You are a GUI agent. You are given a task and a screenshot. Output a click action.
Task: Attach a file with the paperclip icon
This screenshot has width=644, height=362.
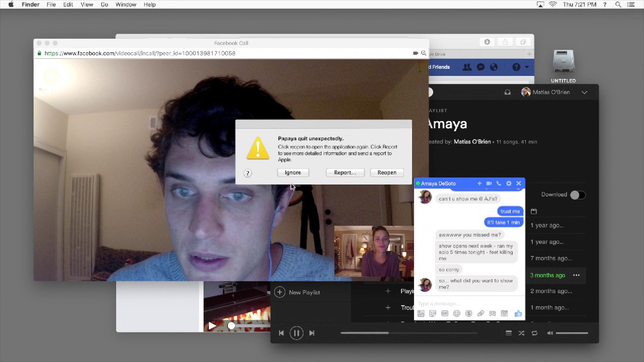coord(480,314)
